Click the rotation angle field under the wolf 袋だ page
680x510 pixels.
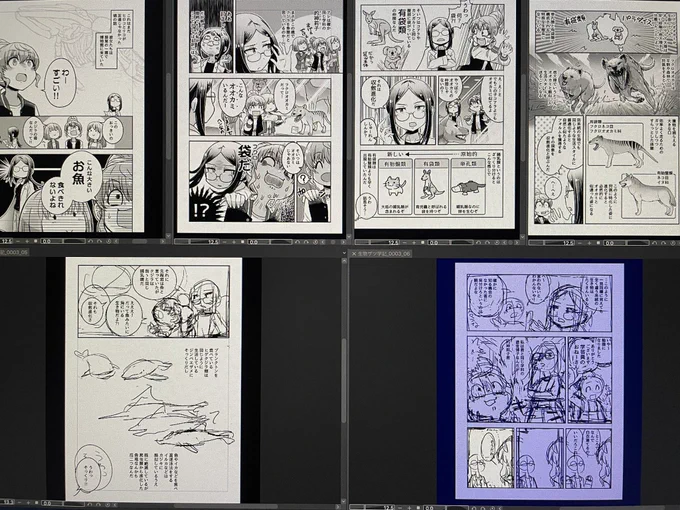tap(258, 242)
